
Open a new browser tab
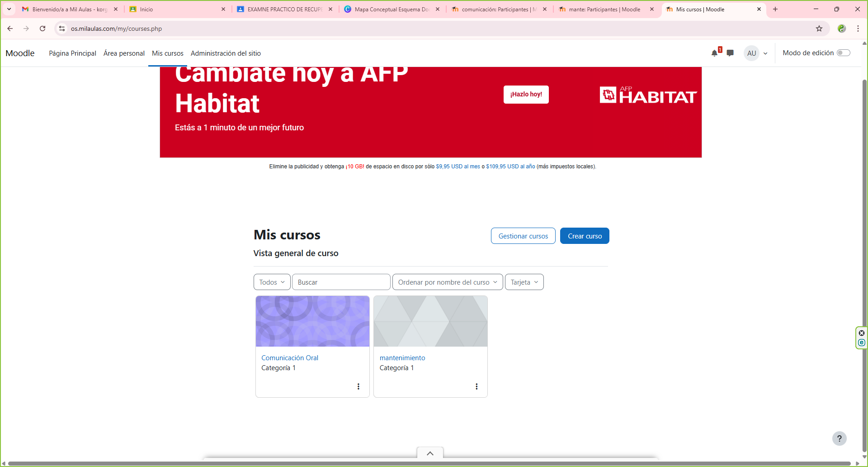coord(775,9)
